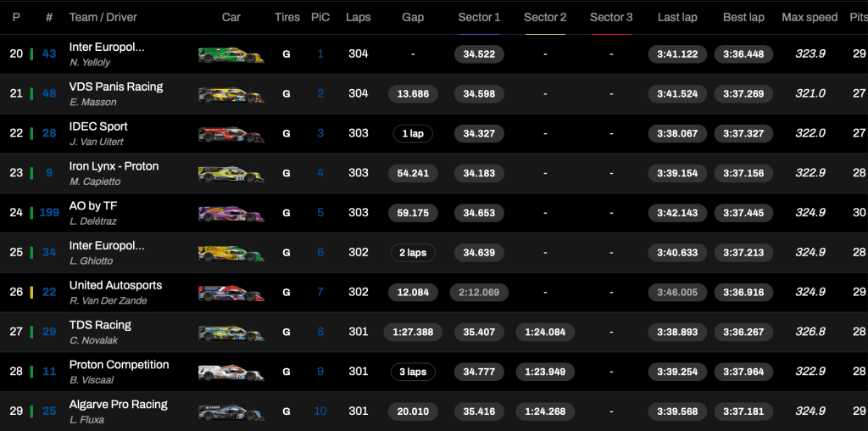
Task: Click the '3 laps' gap badge
Action: coord(413,372)
